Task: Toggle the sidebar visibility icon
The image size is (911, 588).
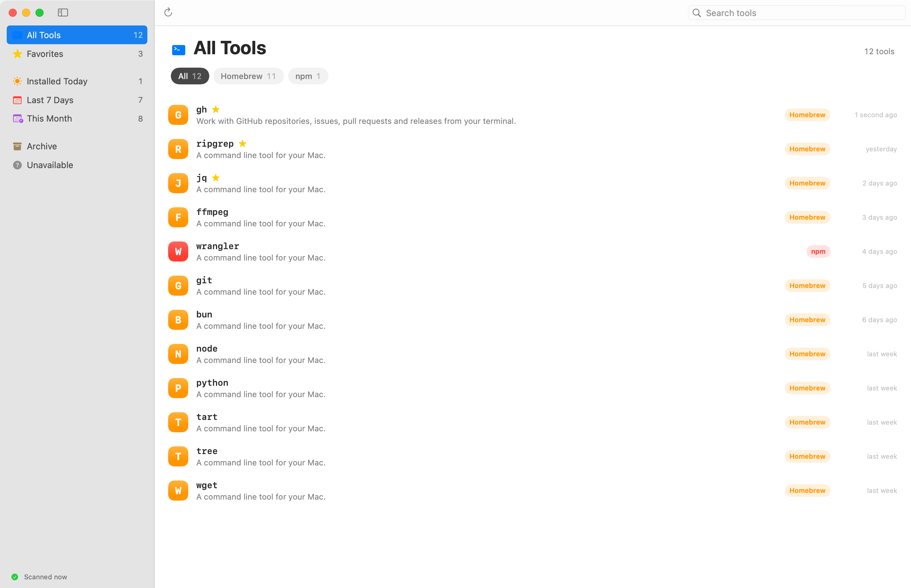Action: point(63,13)
